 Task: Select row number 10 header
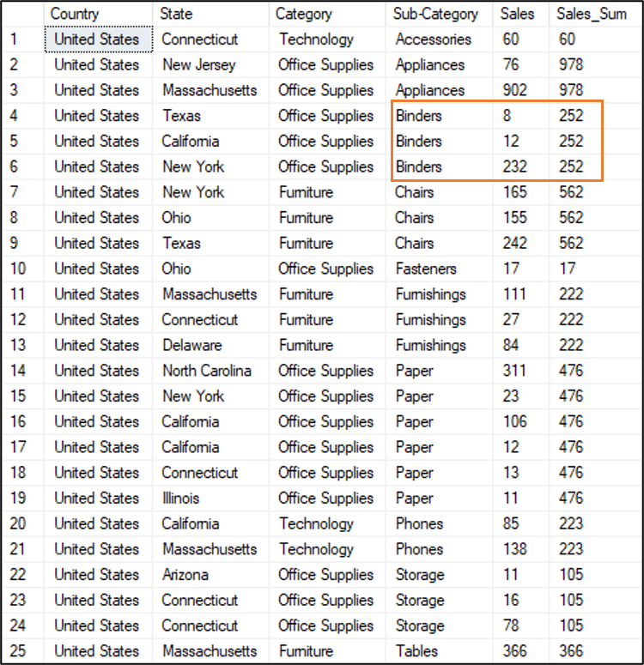[x=18, y=269]
